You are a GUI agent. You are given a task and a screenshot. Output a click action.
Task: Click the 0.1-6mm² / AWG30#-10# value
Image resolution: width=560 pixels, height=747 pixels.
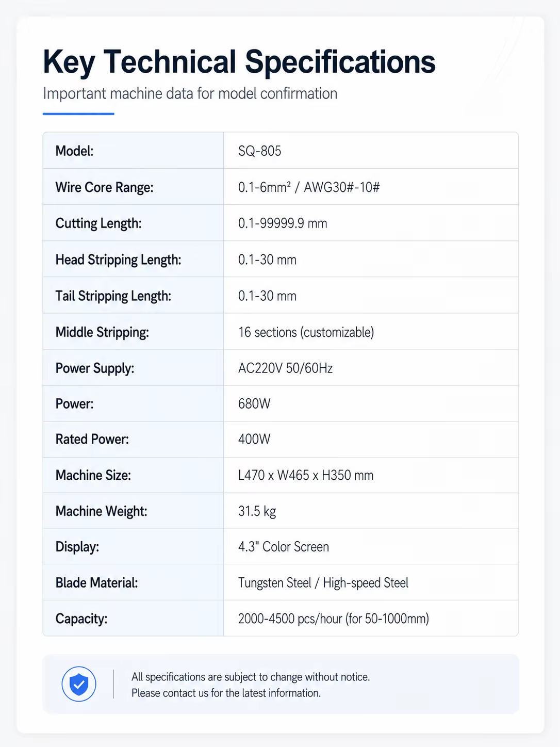coord(309,187)
